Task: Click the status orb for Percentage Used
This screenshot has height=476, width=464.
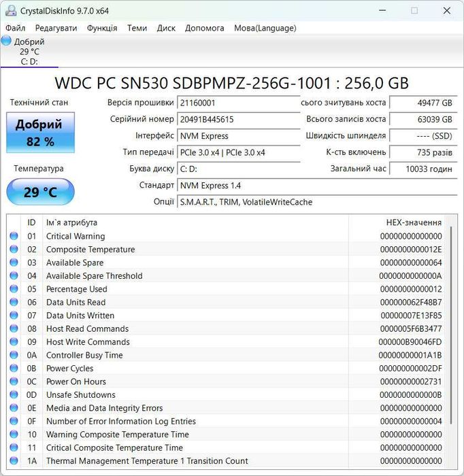Action: (14, 289)
